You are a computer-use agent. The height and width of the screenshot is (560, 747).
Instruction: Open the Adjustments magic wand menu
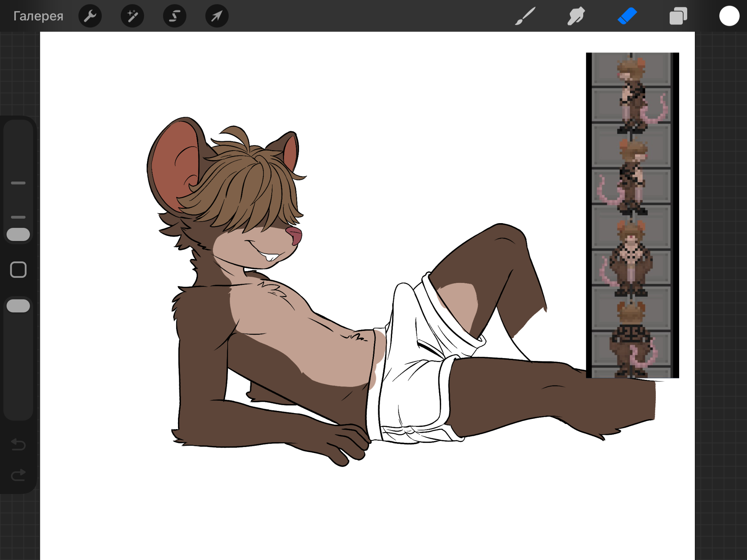(x=132, y=16)
